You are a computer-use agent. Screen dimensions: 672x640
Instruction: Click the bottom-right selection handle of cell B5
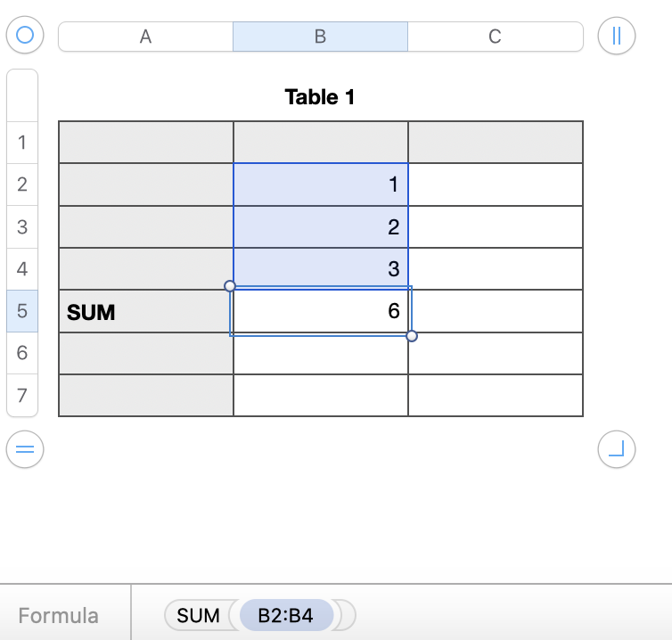[x=412, y=336]
